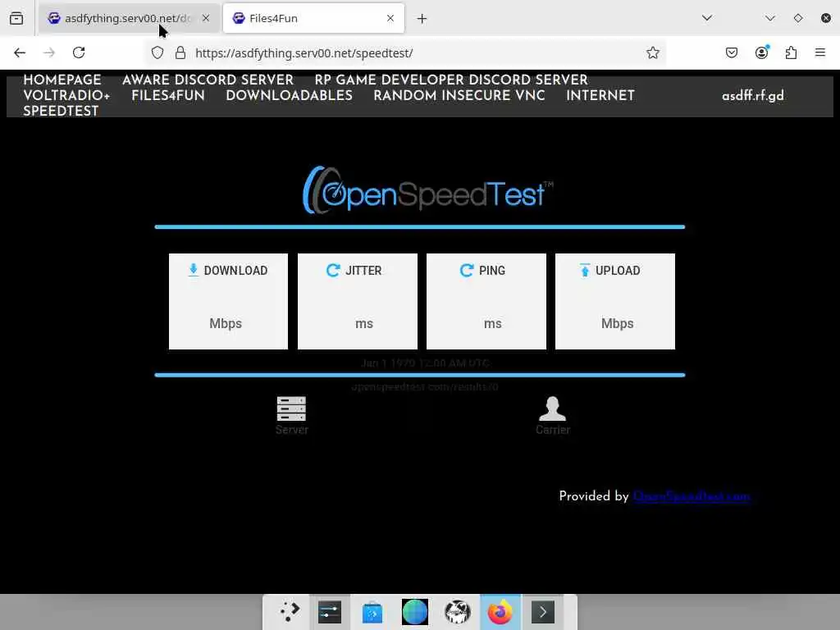This screenshot has height=630, width=840.
Task: Open the tracking protection shield icon
Action: [x=157, y=52]
